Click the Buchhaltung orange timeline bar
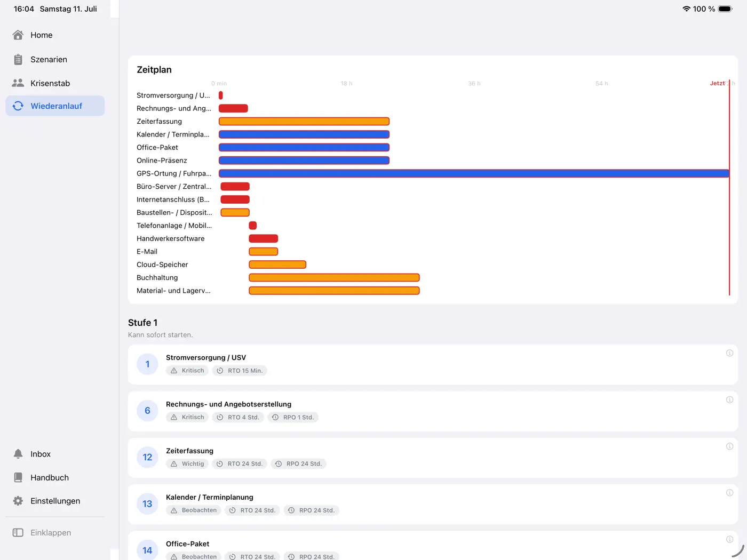The image size is (747, 560). tap(334, 277)
